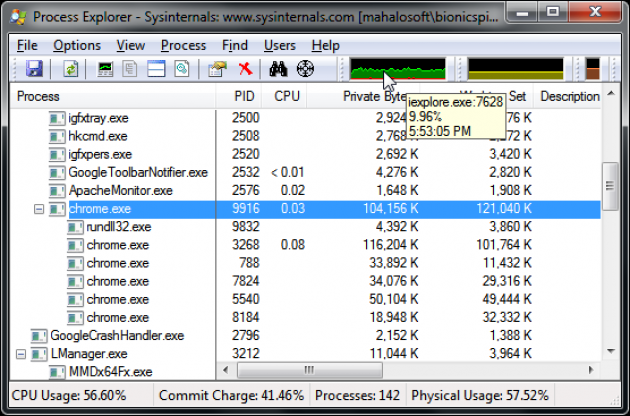Click the icon of chrome.exe PID 9916
Image resolution: width=630 pixels, height=416 pixels.
(x=57, y=209)
